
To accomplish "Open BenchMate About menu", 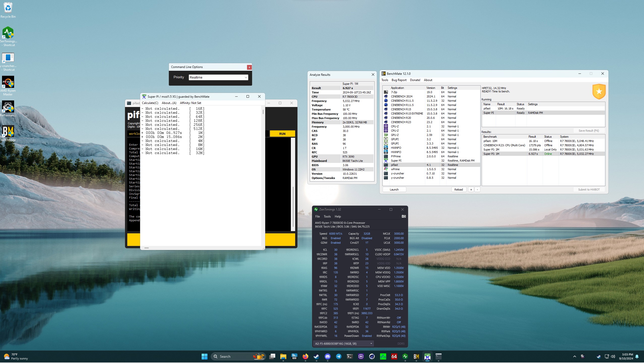I will pos(428,80).
